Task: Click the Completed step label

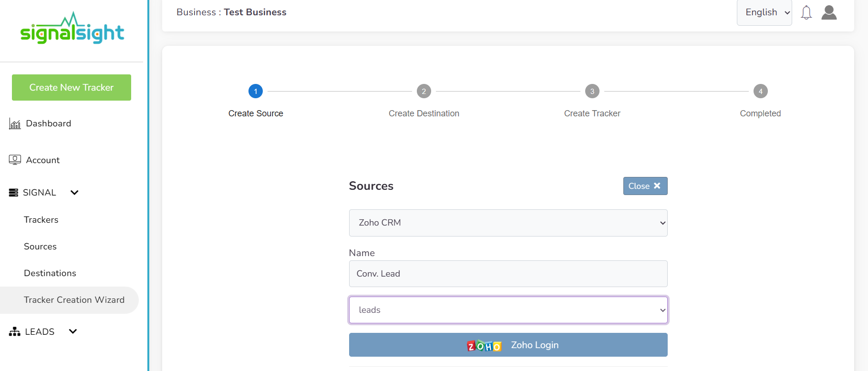Action: click(x=760, y=113)
